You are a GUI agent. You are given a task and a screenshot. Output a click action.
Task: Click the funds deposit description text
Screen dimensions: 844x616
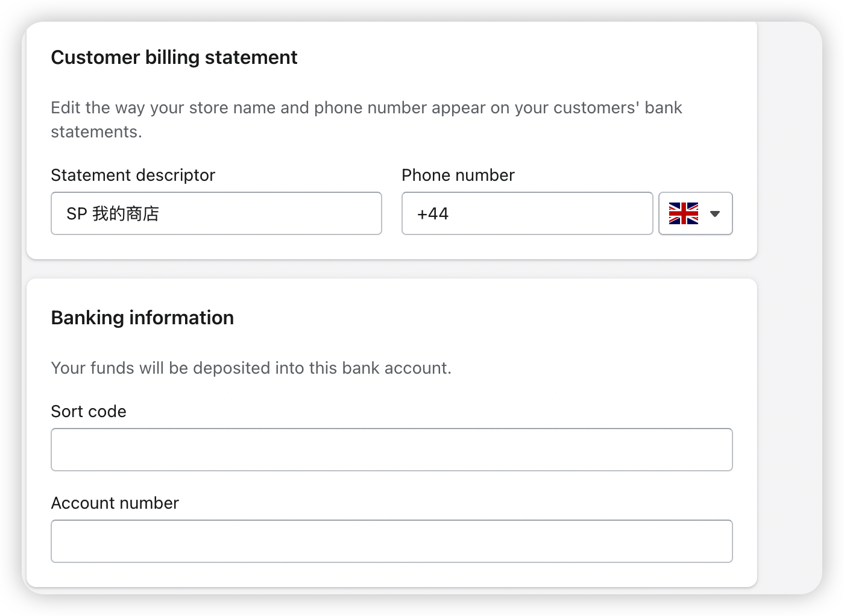pos(251,368)
